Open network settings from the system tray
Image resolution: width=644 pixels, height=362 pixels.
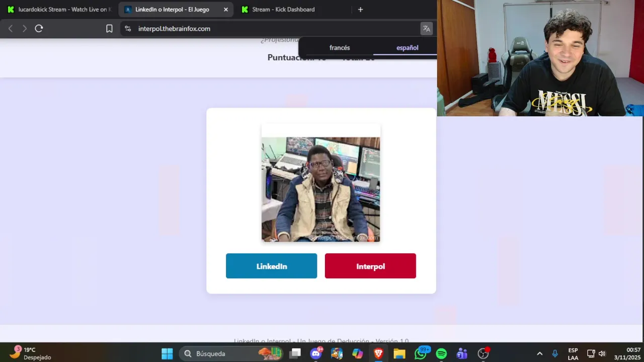(591, 353)
